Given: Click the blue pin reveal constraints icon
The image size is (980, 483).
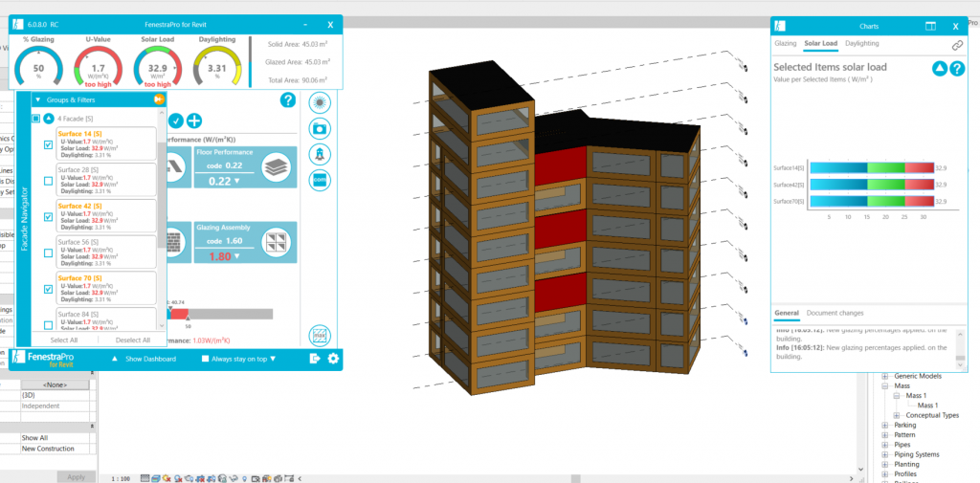Looking at the screenshot, I should [244, 478].
